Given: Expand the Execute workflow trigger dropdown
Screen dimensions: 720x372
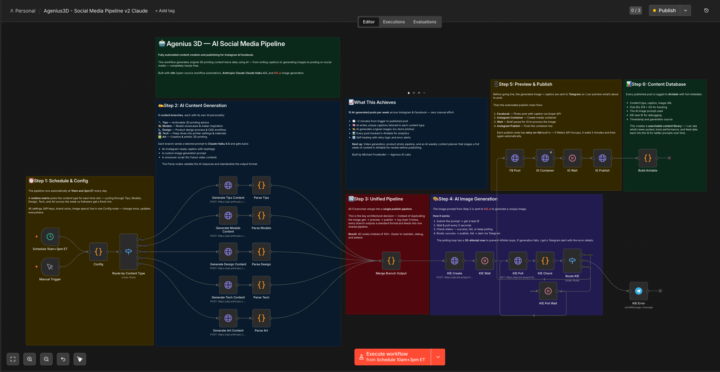Looking at the screenshot, I should 438,357.
